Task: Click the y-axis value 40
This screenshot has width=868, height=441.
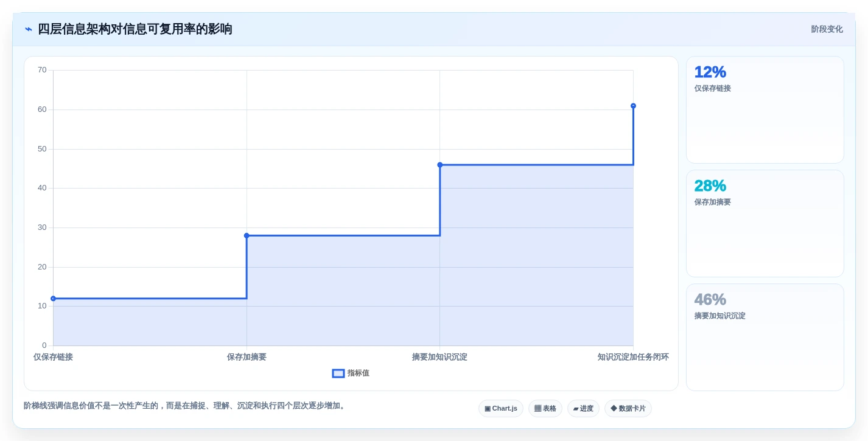Action: tap(42, 188)
